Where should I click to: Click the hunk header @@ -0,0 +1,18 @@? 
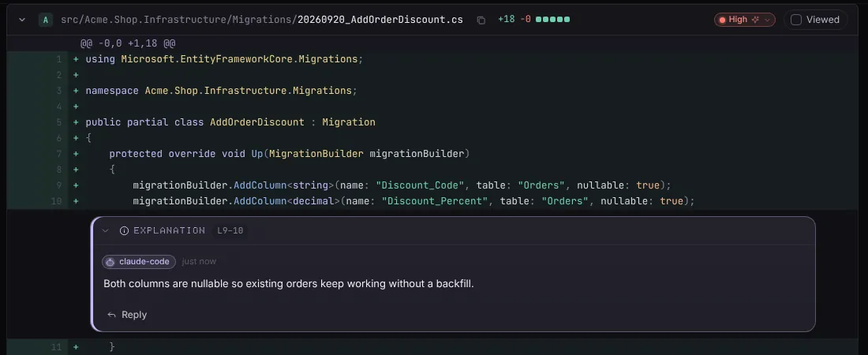pyautogui.click(x=128, y=43)
